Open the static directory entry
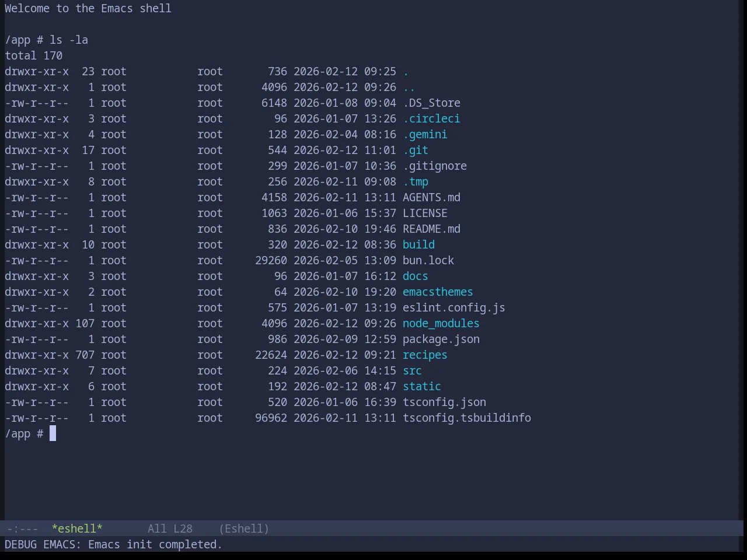This screenshot has width=747, height=560. [x=422, y=386]
